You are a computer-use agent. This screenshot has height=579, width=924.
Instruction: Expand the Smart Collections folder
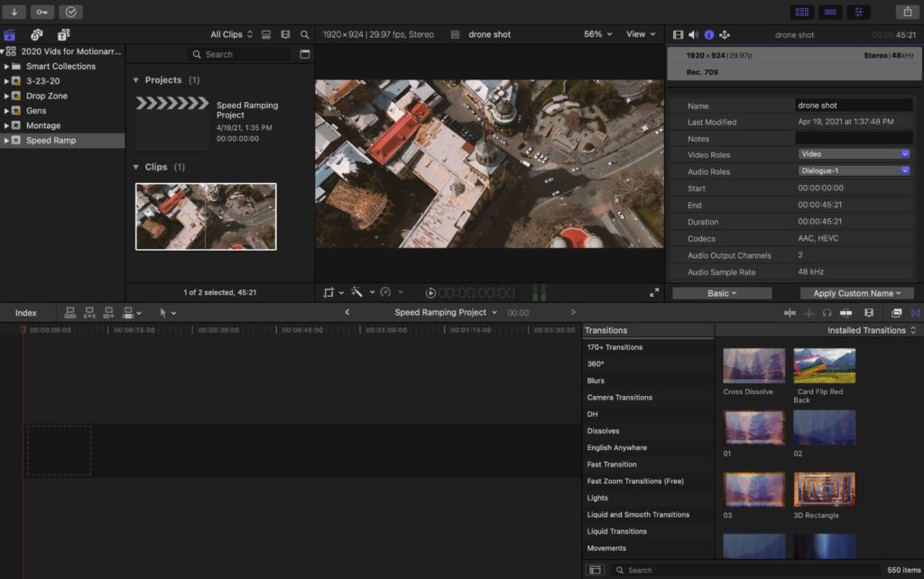tap(7, 67)
